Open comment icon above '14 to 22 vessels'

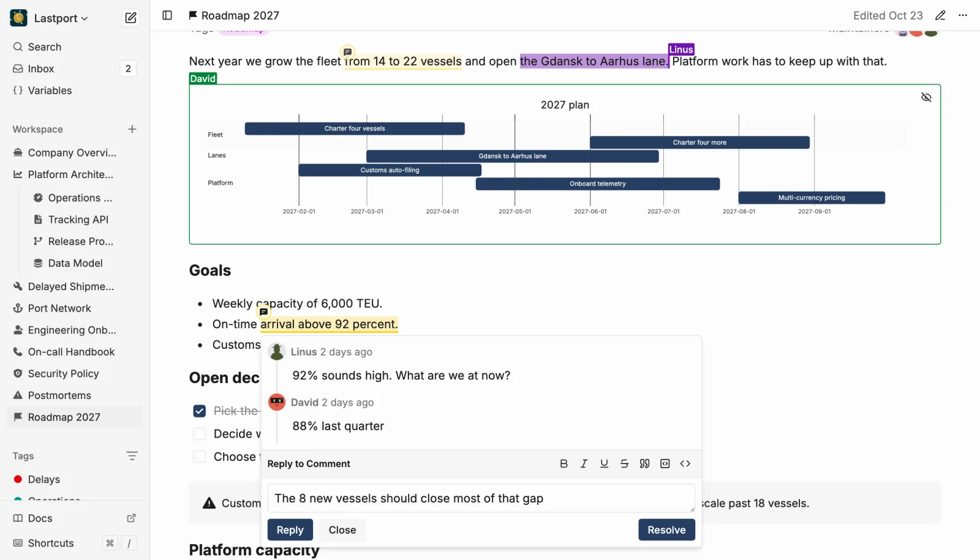(x=347, y=52)
